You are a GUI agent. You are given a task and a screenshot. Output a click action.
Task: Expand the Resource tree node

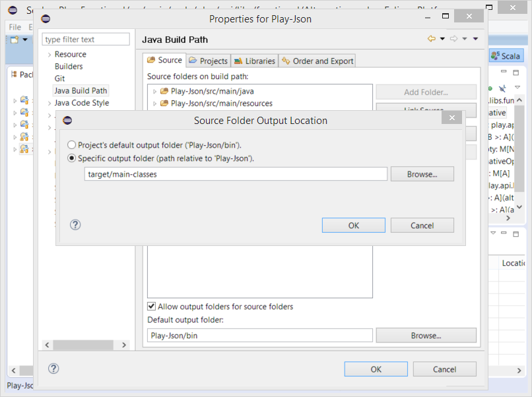coord(50,55)
